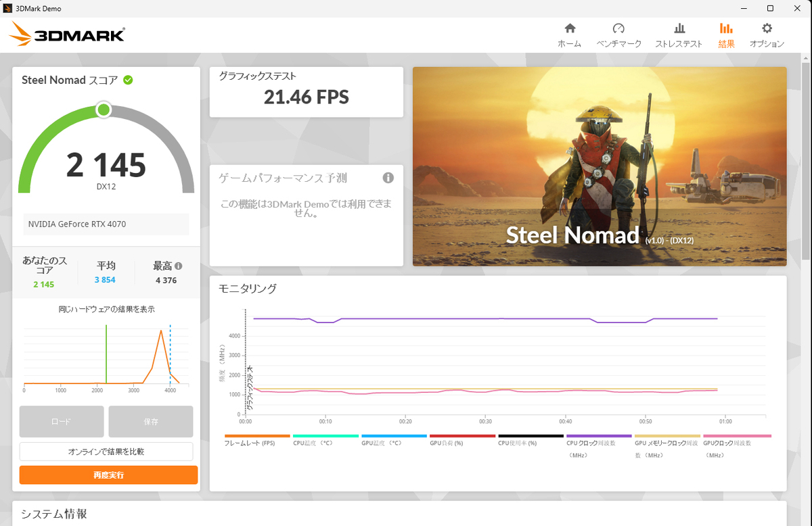Image resolution: width=812 pixels, height=526 pixels.
Task: Click the システム情報 heading
Action: point(54,514)
